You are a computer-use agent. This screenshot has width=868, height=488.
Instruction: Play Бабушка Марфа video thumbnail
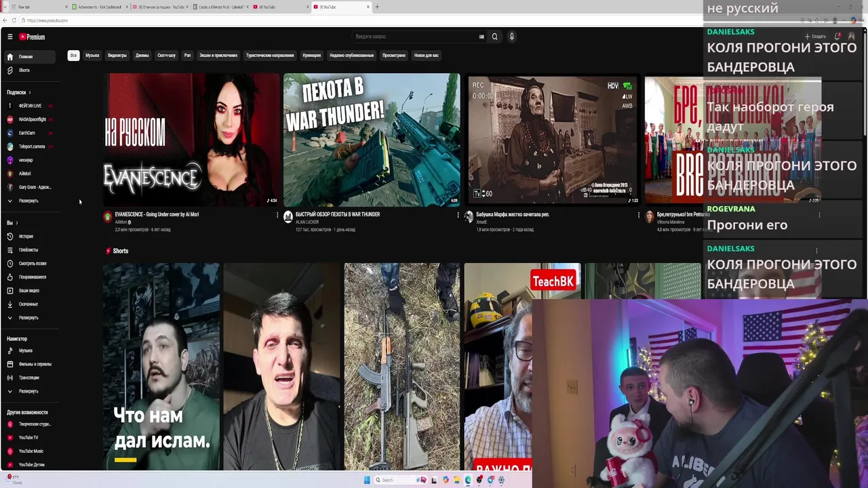tap(552, 139)
